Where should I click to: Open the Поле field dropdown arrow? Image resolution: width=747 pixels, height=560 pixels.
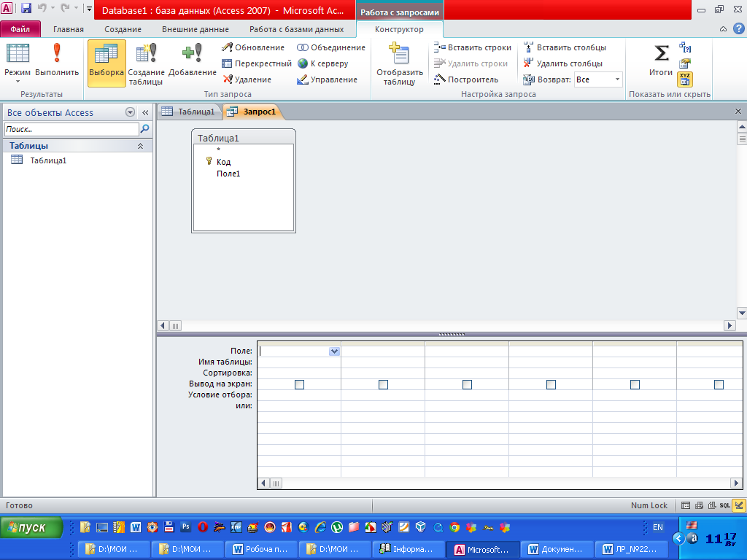click(x=334, y=351)
